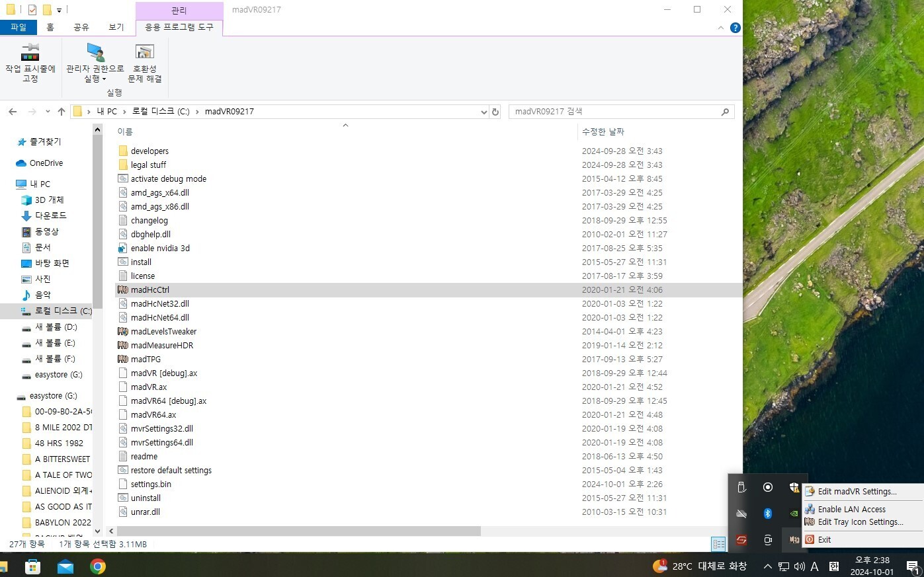
Task: Click the navigation pane scroll-down arrow
Action: [x=97, y=531]
